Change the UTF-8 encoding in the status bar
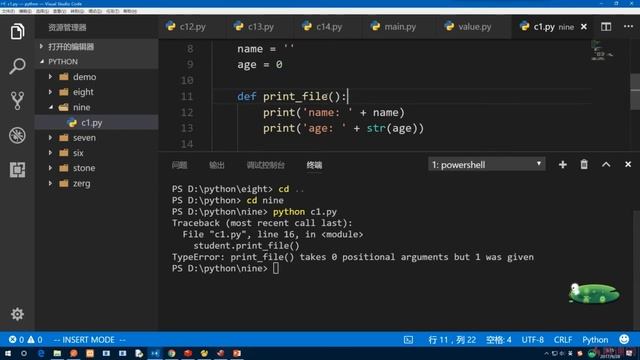Image resolution: width=640 pixels, height=360 pixels. [x=533, y=340]
